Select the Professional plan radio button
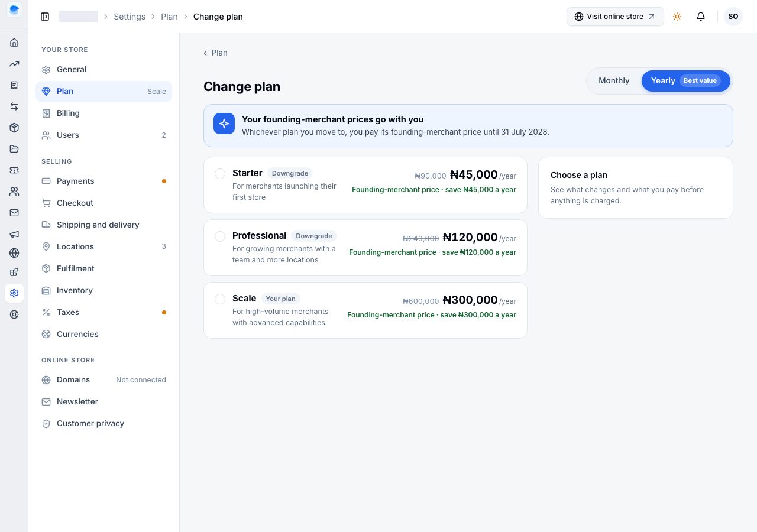Screen dimensions: 757x532 coord(220,236)
